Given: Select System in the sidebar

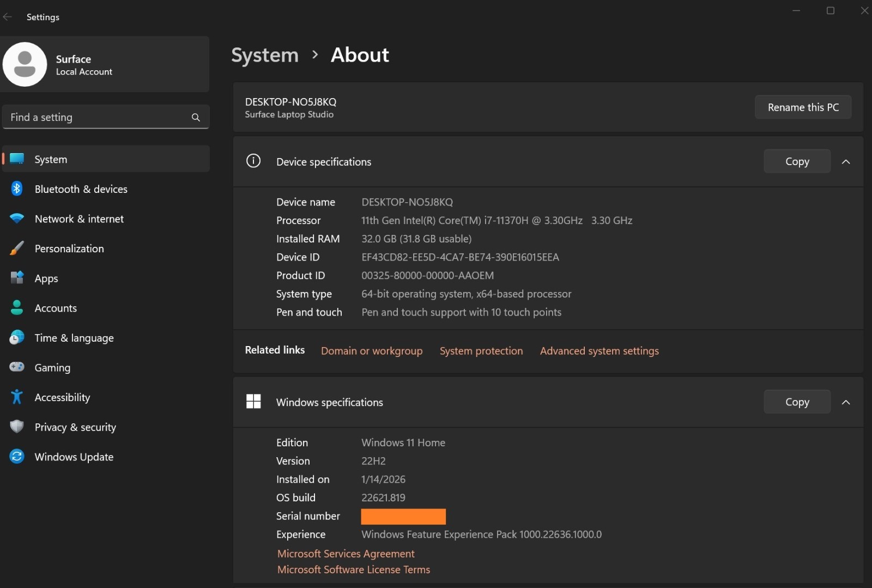Looking at the screenshot, I should coord(106,159).
